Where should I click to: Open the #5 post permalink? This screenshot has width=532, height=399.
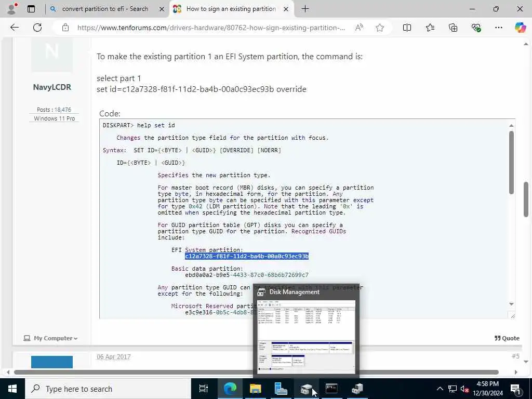[515, 356]
